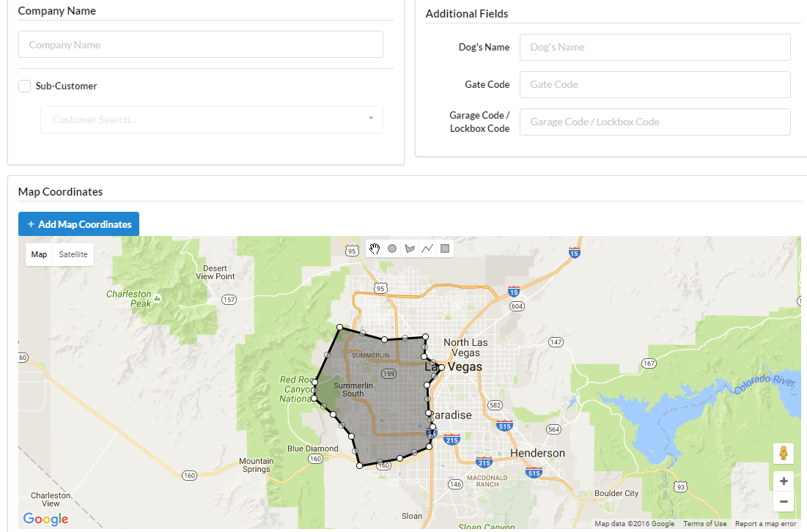This screenshot has height=532, width=807.
Task: Click the Desert View Point label
Action: point(215,272)
